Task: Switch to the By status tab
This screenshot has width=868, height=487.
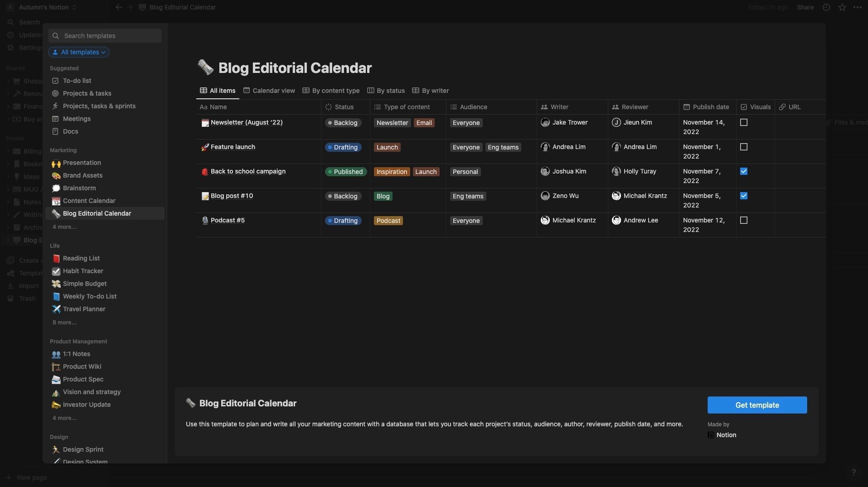Action: point(386,91)
